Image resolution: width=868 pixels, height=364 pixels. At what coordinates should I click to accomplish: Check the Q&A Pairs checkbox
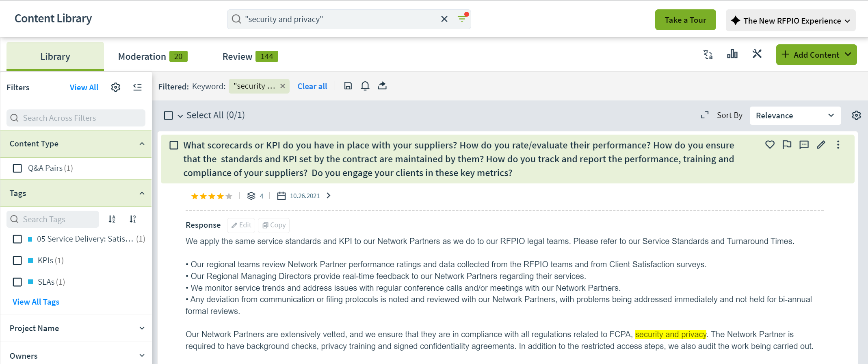pos(17,168)
